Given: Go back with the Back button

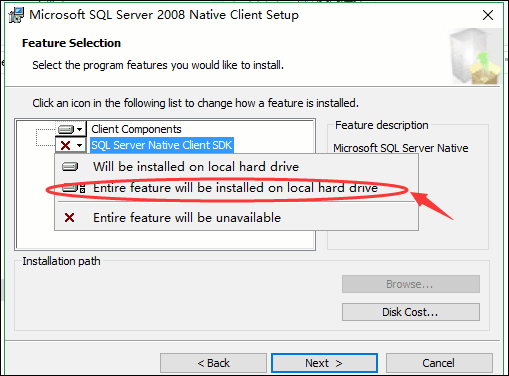Looking at the screenshot, I should coord(213,363).
